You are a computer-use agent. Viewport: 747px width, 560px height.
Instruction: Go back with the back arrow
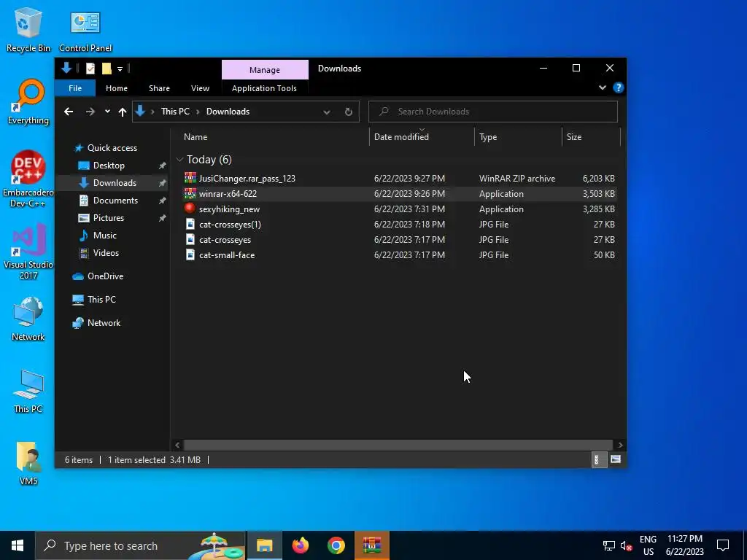click(x=69, y=112)
